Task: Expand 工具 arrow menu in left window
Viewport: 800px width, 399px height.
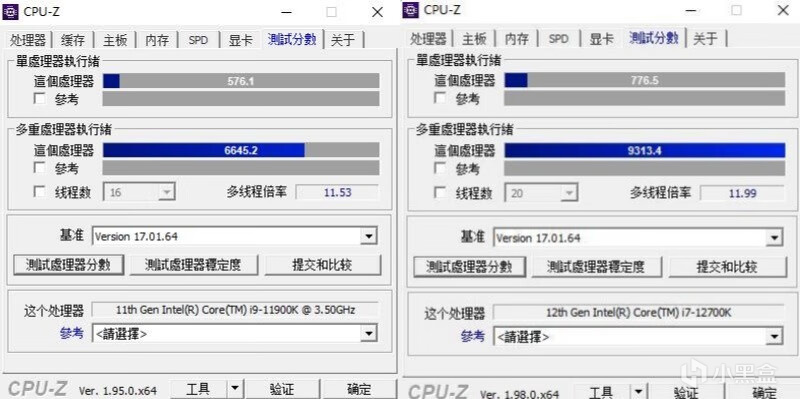Action: (235, 389)
